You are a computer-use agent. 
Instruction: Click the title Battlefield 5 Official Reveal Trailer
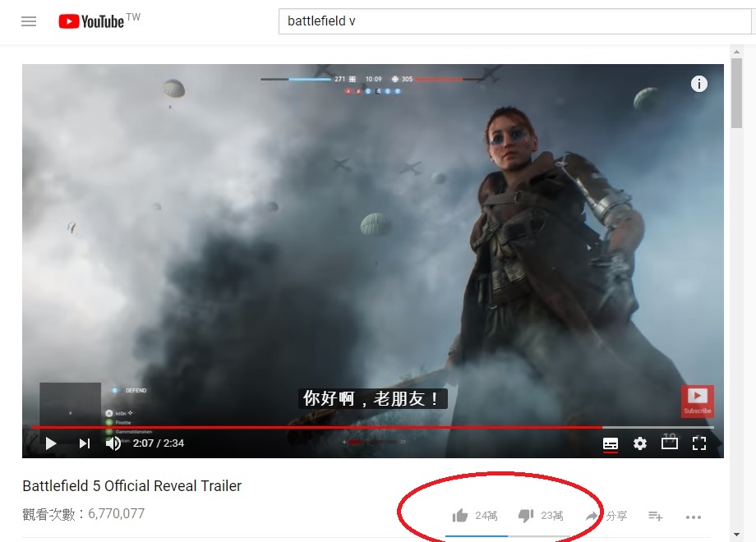[131, 485]
